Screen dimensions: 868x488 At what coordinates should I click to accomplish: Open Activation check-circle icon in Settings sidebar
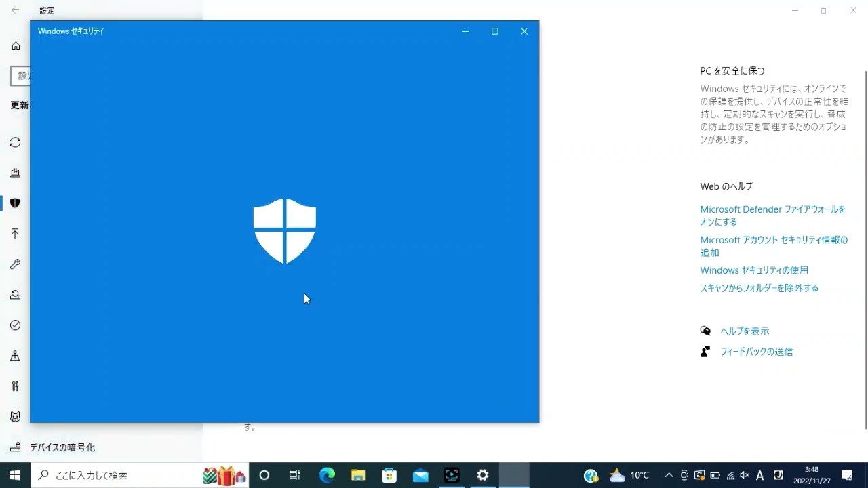pos(15,325)
